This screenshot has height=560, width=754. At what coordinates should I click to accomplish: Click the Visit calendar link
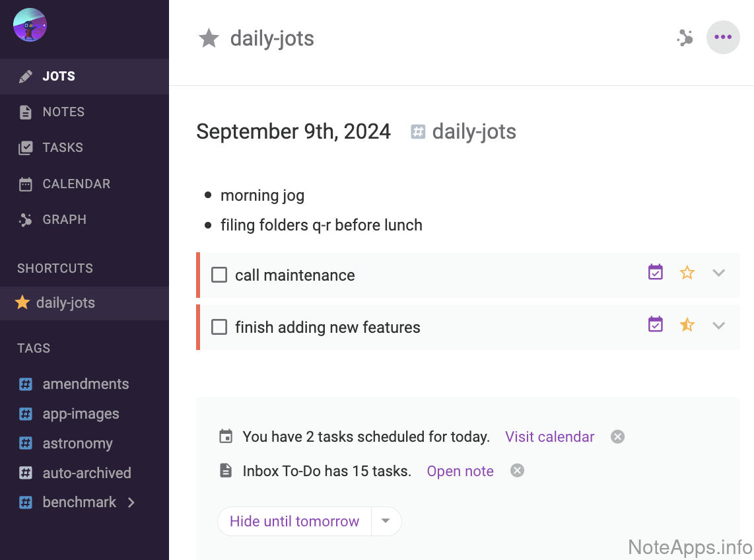point(549,437)
